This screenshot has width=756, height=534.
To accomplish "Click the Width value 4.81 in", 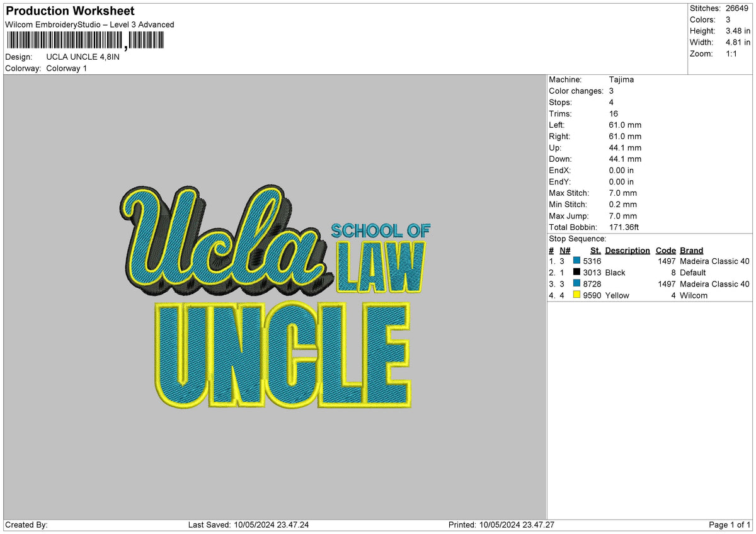I will pos(738,42).
